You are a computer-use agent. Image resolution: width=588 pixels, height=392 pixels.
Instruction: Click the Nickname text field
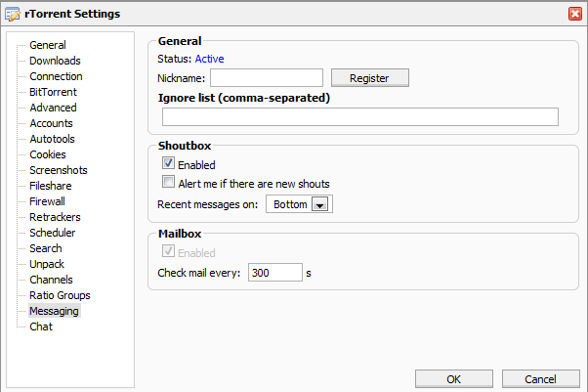tap(266, 77)
